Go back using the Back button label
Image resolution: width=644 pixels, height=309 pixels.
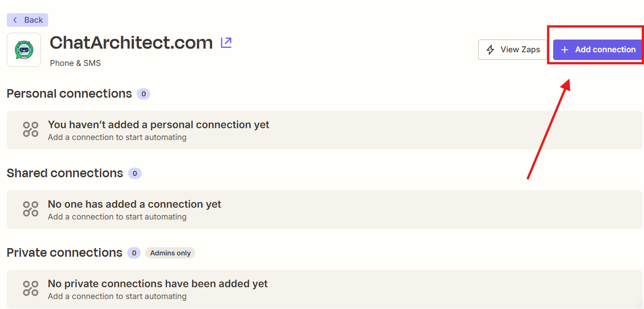[x=34, y=20]
